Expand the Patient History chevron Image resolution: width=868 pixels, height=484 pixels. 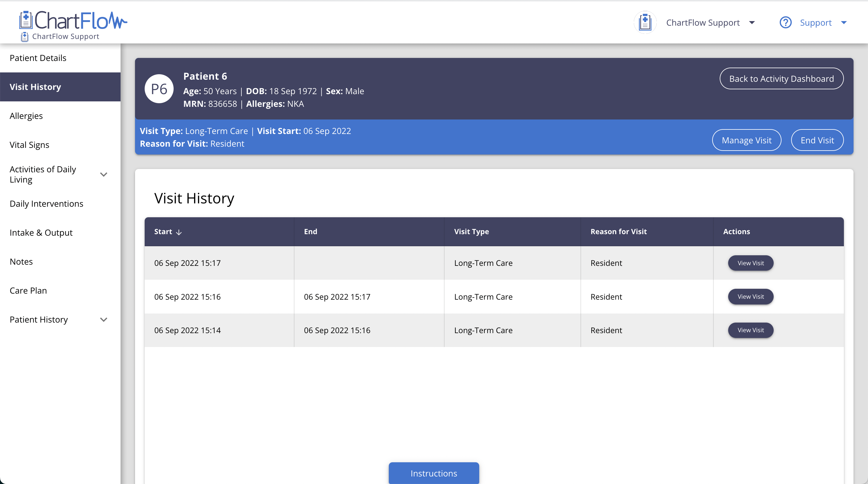point(103,320)
